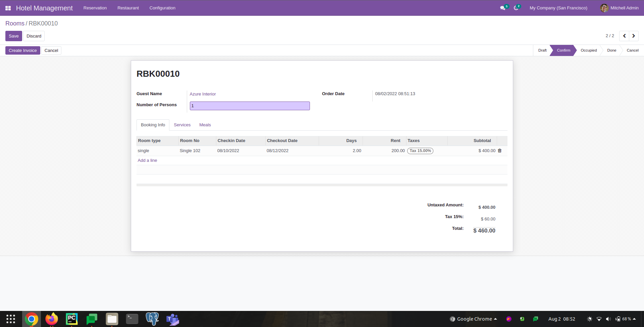Click the 'Single 102' room number cell
Screen dimensions: 644x327
pos(197,151)
